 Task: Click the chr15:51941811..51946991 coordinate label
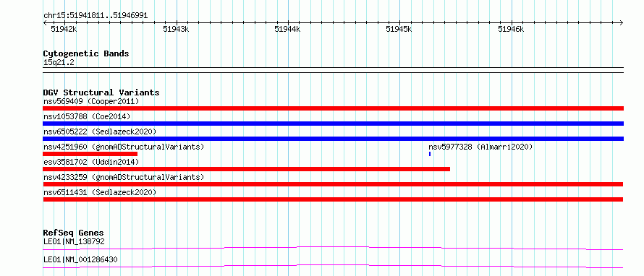96,16
